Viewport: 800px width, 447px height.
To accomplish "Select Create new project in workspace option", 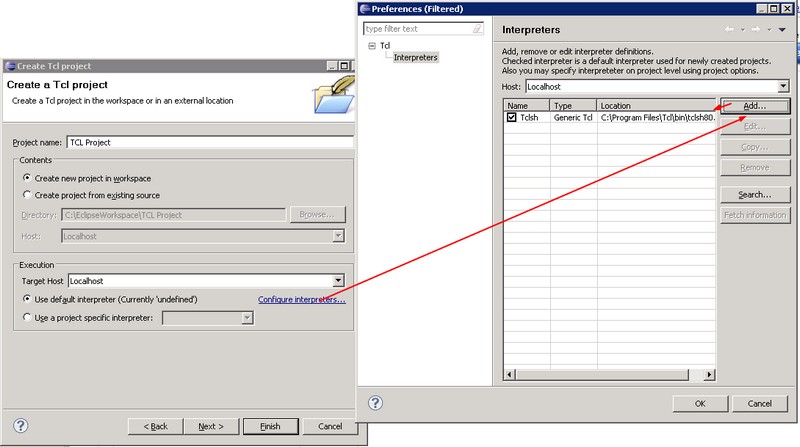I will click(27, 177).
